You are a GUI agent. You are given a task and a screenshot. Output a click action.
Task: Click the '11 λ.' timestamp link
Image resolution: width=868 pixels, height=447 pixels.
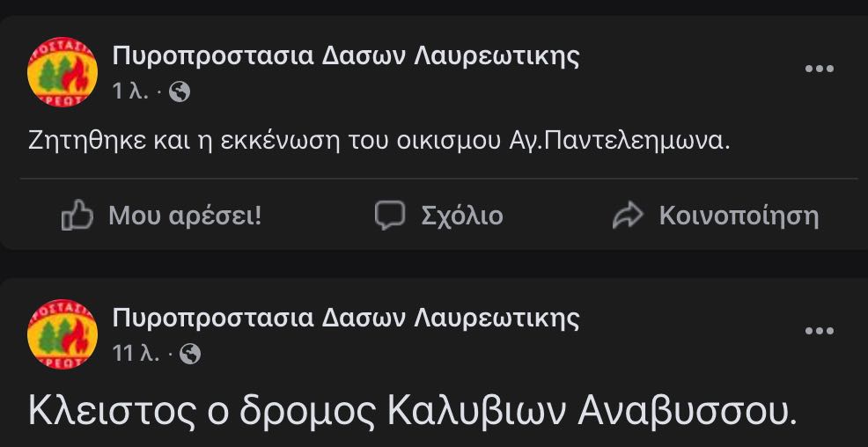[136, 354]
